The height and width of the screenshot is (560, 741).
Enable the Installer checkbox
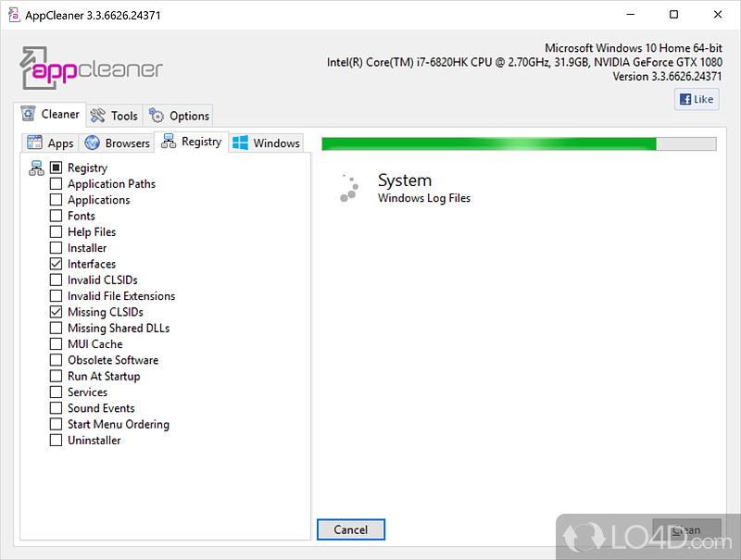56,247
